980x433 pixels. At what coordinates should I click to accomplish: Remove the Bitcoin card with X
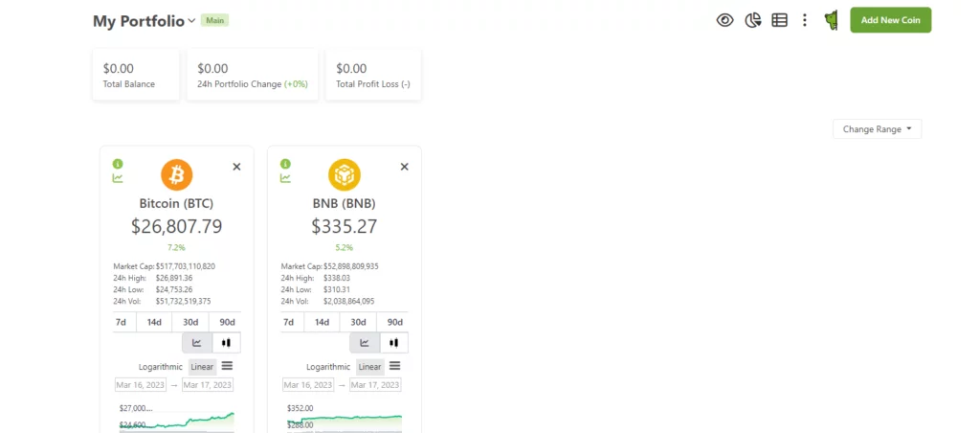pos(237,167)
